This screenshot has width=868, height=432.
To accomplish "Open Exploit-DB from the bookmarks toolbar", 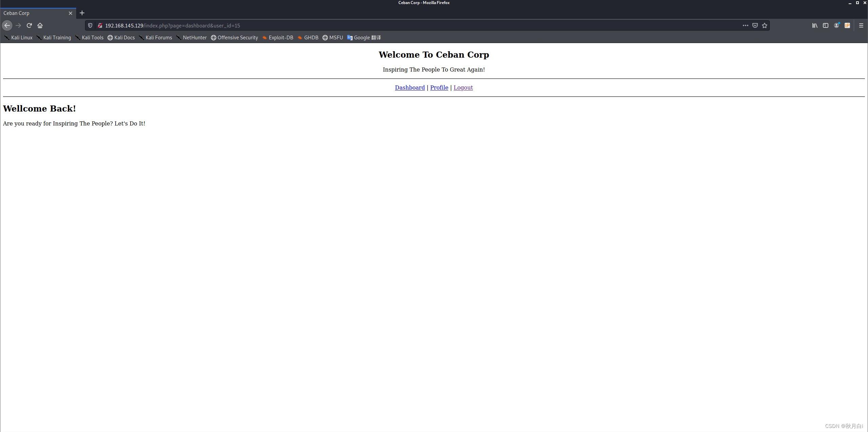I will [280, 38].
